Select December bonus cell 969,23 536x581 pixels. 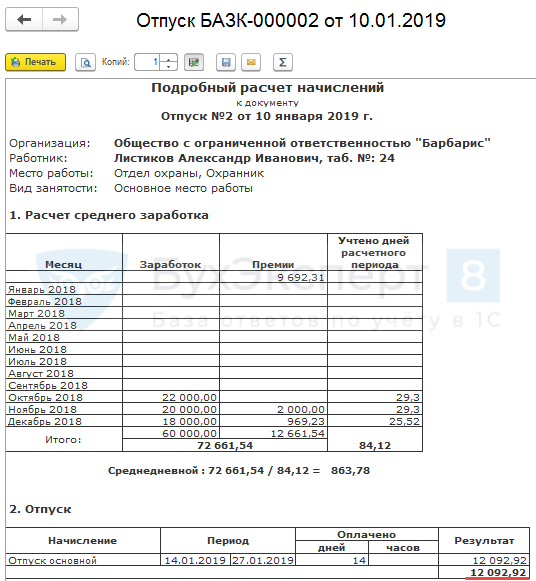pos(273,421)
